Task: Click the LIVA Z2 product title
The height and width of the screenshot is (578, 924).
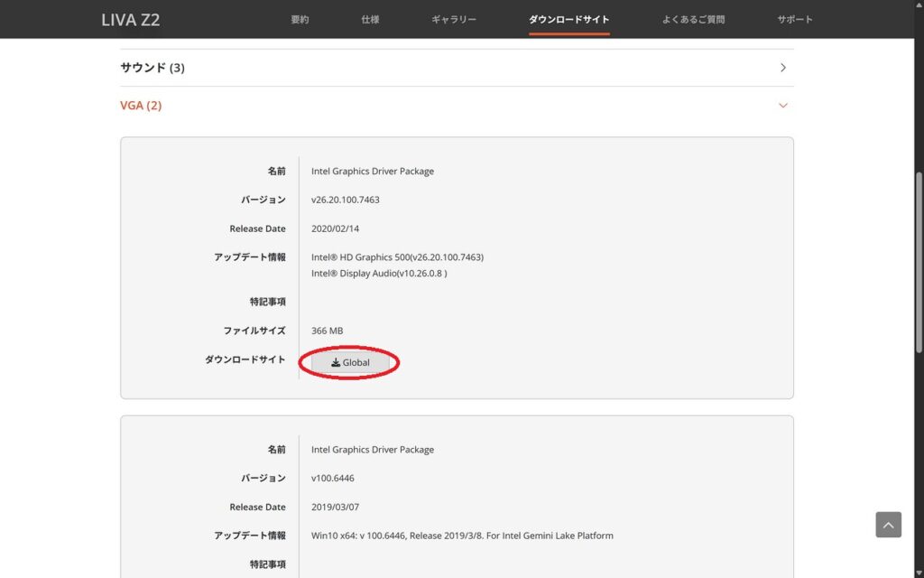Action: [131, 20]
